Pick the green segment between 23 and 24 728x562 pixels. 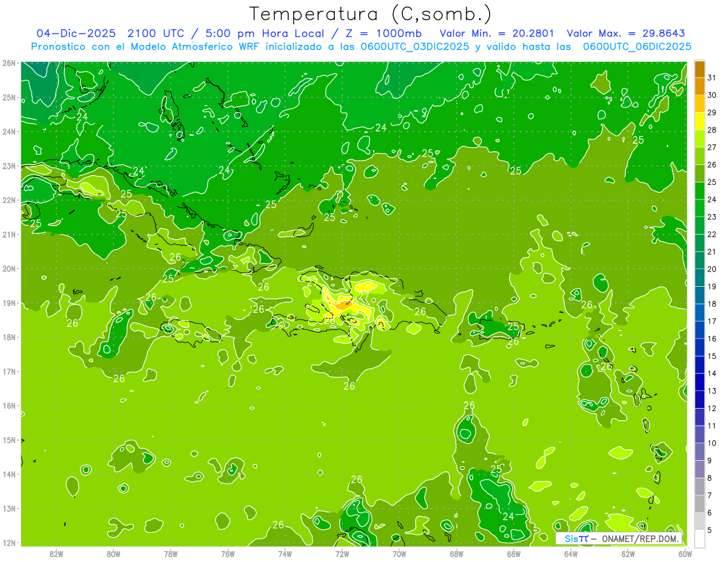(699, 208)
